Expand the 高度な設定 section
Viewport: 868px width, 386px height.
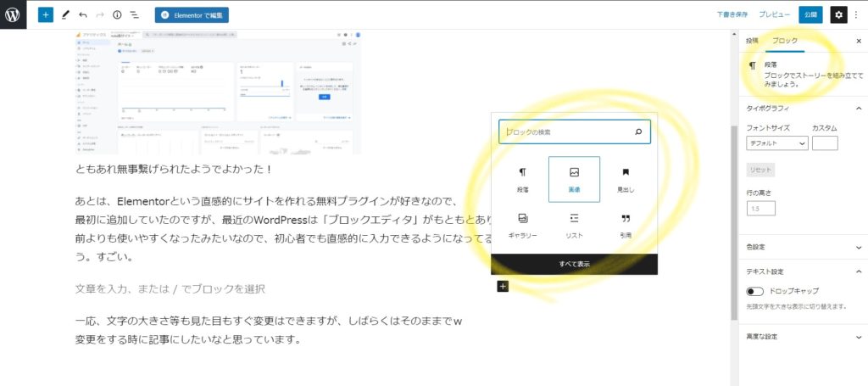(802, 337)
